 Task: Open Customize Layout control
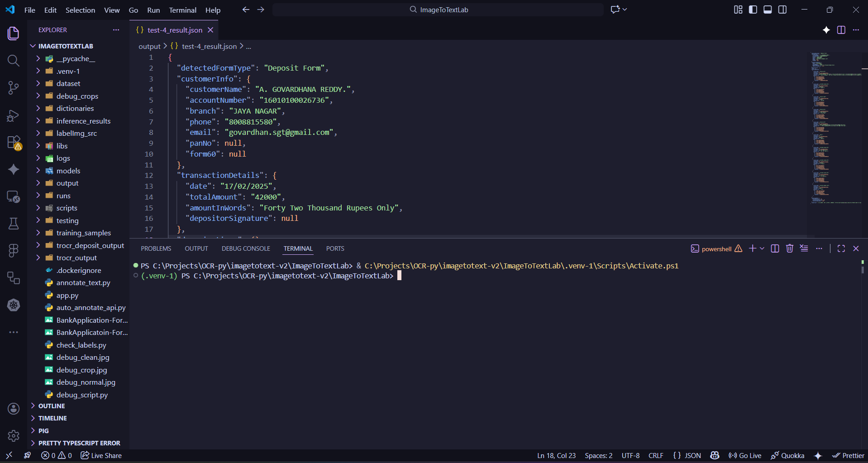pos(738,10)
